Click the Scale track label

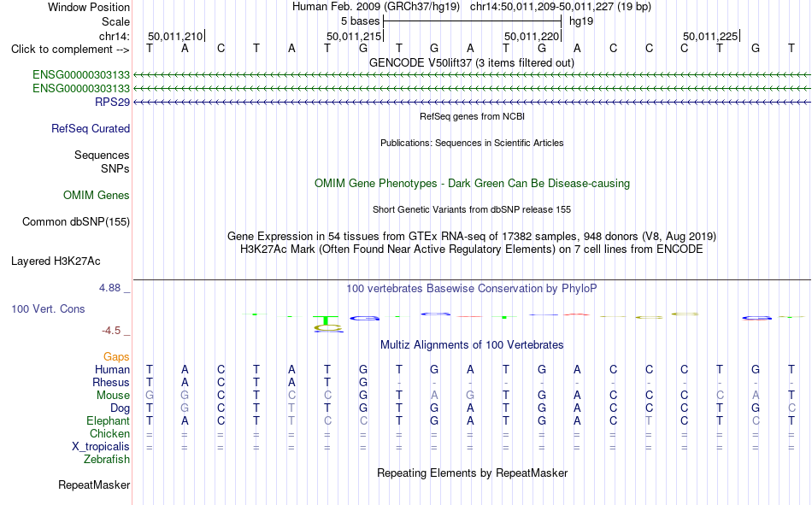coord(115,21)
